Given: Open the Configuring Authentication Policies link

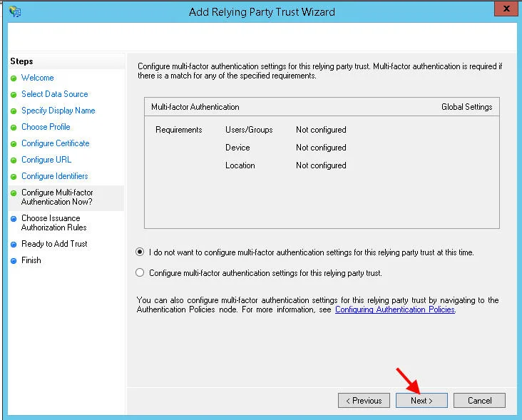Looking at the screenshot, I should point(395,309).
